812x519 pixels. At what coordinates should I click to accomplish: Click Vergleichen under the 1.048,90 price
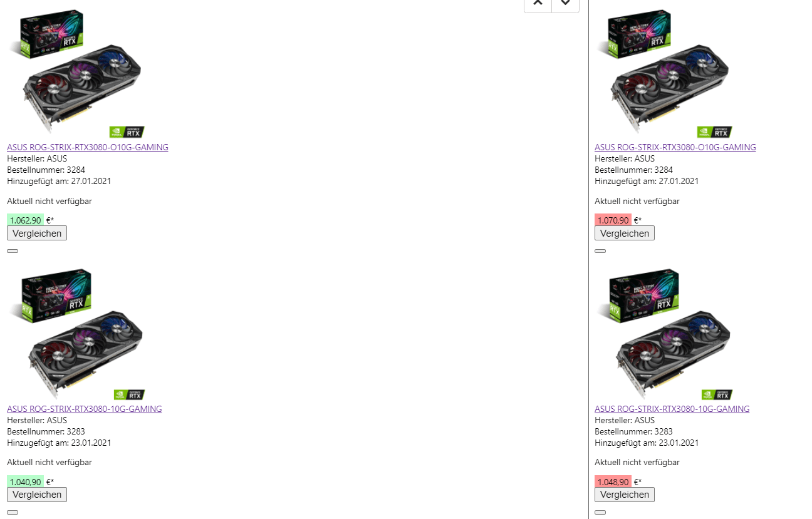625,495
